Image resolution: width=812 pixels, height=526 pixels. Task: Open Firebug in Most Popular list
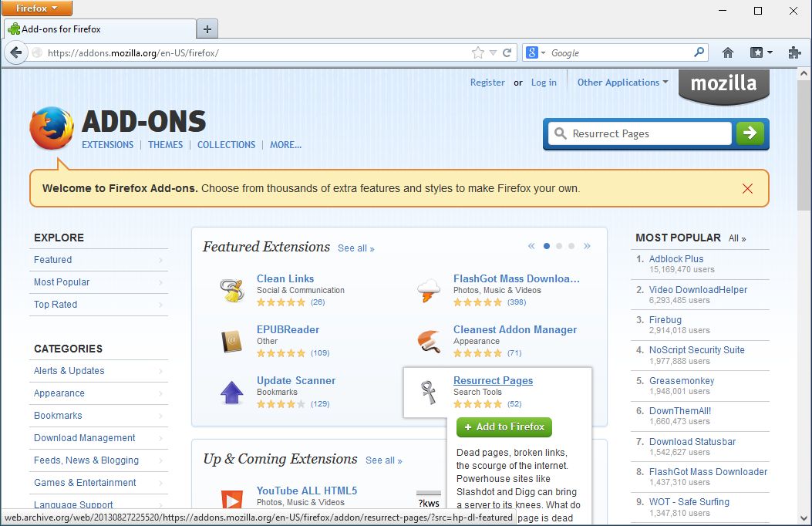pos(665,320)
